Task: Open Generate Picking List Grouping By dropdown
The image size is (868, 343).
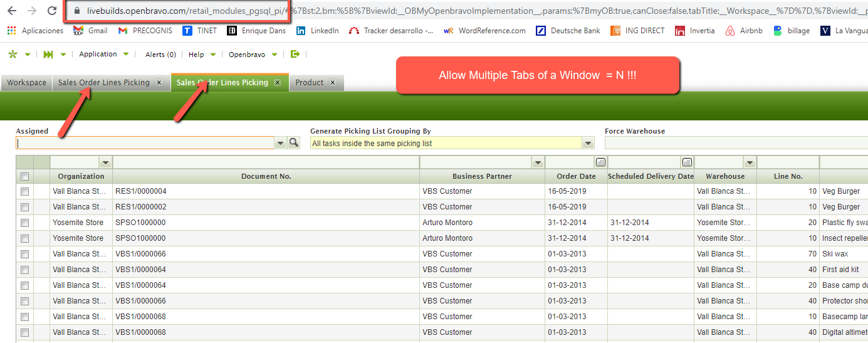Action: pos(588,143)
